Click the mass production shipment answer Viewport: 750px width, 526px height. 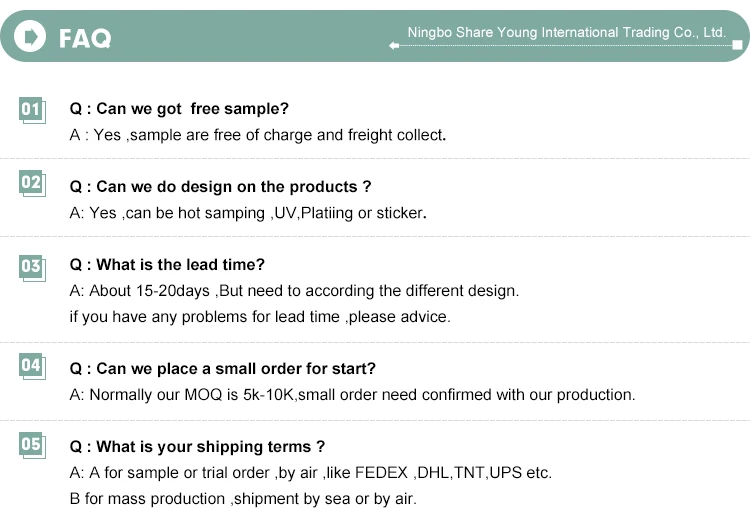243,499
